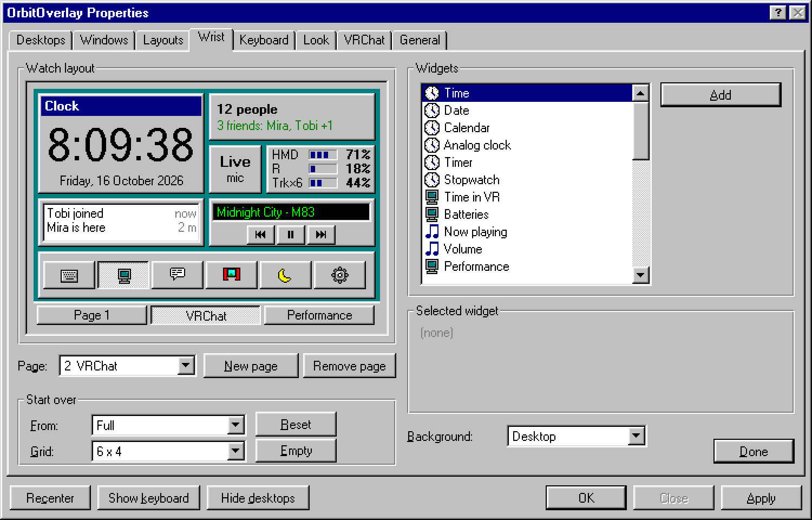Click the clock icon beside Calendar
The width and height of the screenshot is (812, 520).
[432, 128]
